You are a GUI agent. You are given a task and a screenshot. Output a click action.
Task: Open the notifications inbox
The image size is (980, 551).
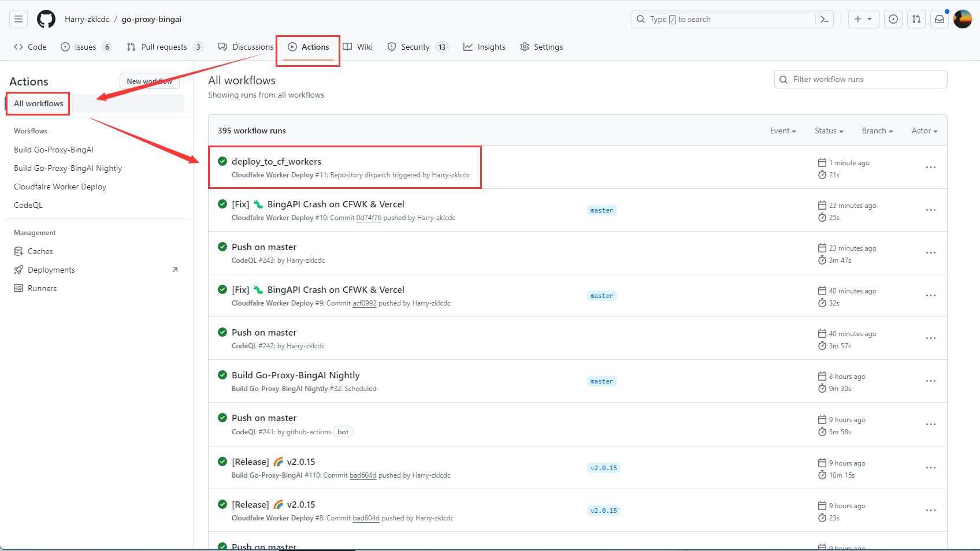click(x=939, y=18)
